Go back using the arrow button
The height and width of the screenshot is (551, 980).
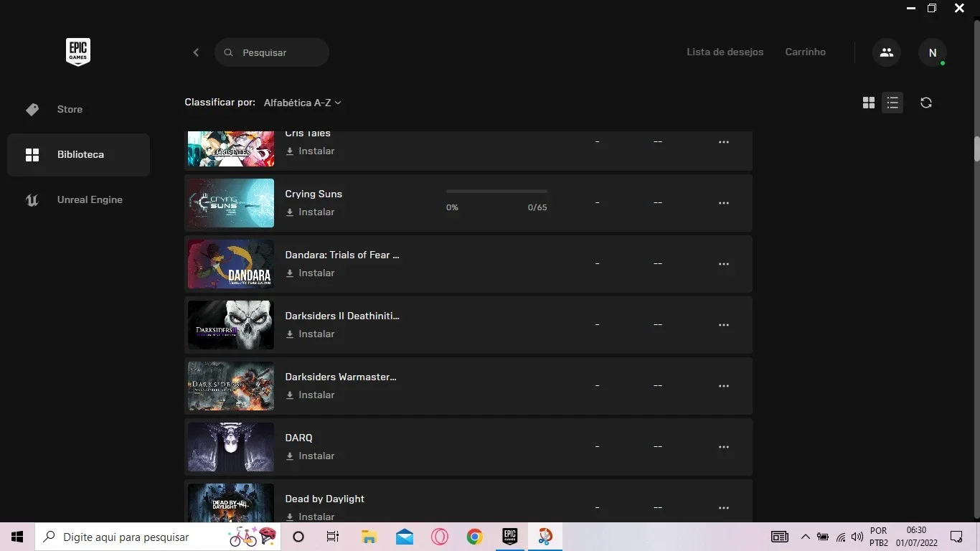(196, 52)
